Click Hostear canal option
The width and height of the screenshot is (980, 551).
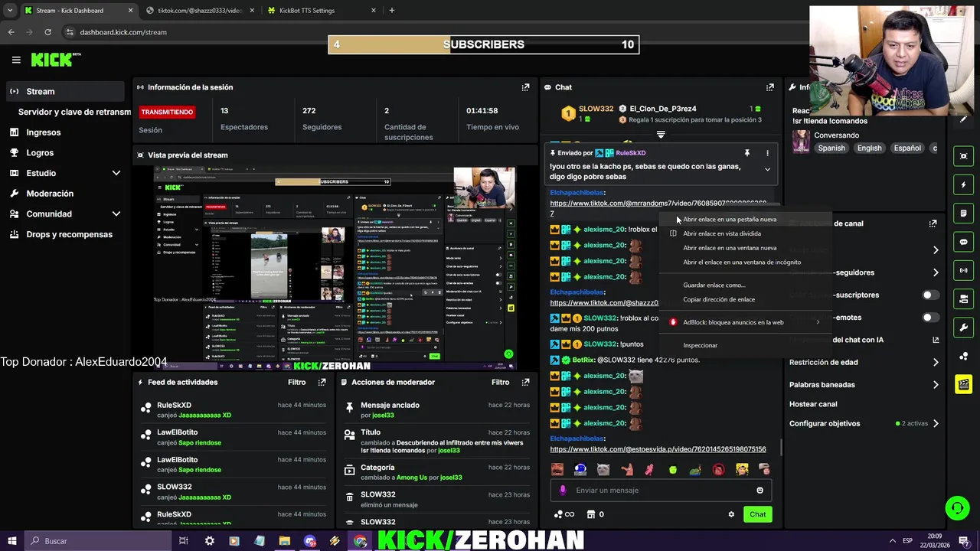click(x=813, y=404)
